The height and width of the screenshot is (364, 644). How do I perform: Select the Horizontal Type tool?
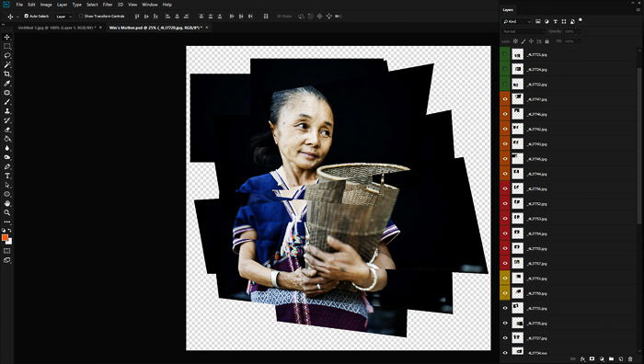pos(7,176)
